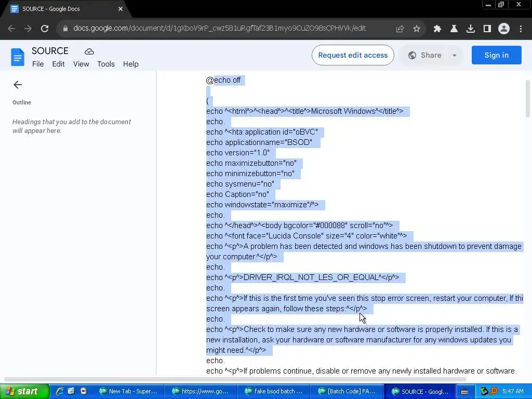Screen dimensions: 532x399
Task: Click the Request edit access button
Action: coord(353,55)
